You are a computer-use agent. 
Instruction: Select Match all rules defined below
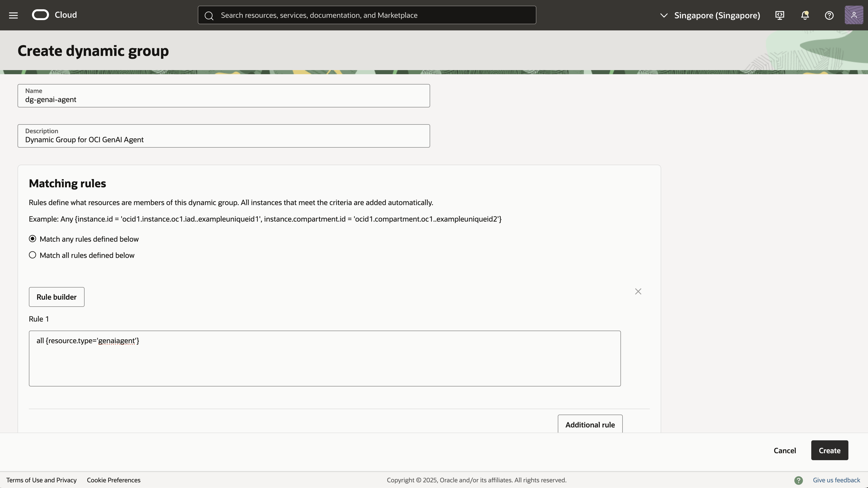(x=32, y=255)
